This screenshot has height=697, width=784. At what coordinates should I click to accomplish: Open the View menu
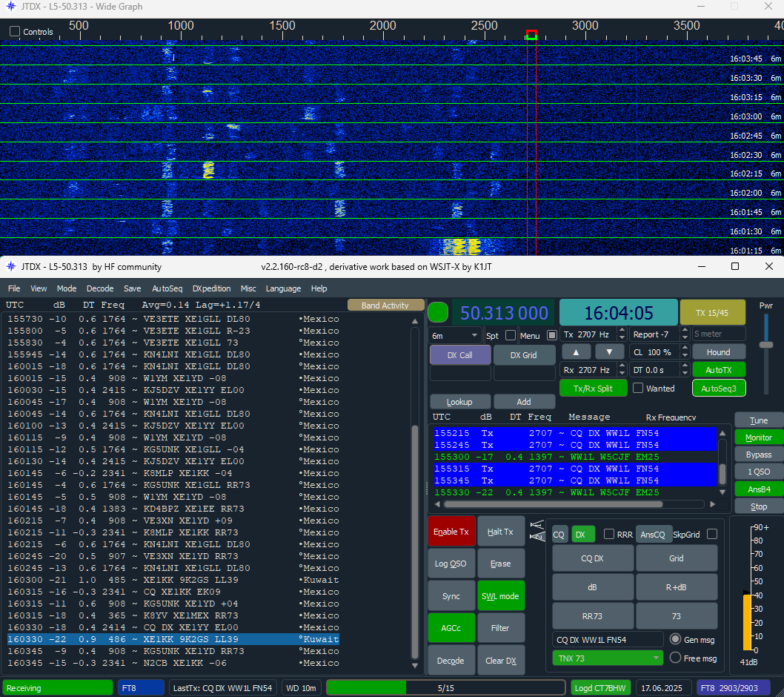tap(39, 288)
